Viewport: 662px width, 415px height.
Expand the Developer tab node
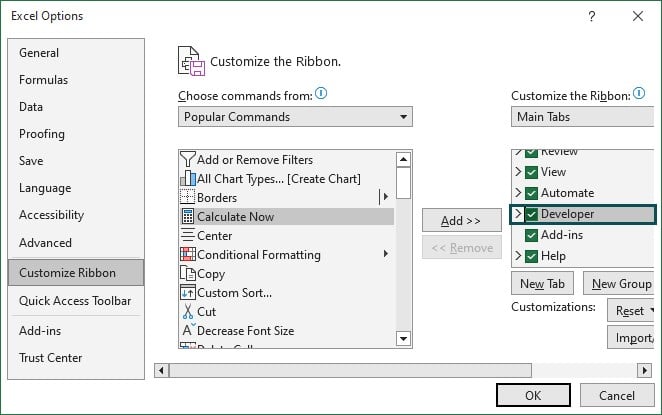coord(518,214)
